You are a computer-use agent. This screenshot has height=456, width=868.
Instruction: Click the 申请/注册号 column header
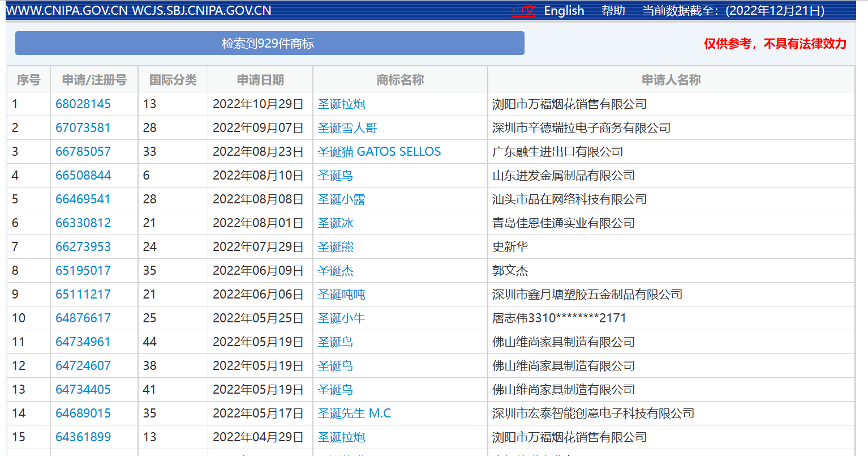coord(94,80)
